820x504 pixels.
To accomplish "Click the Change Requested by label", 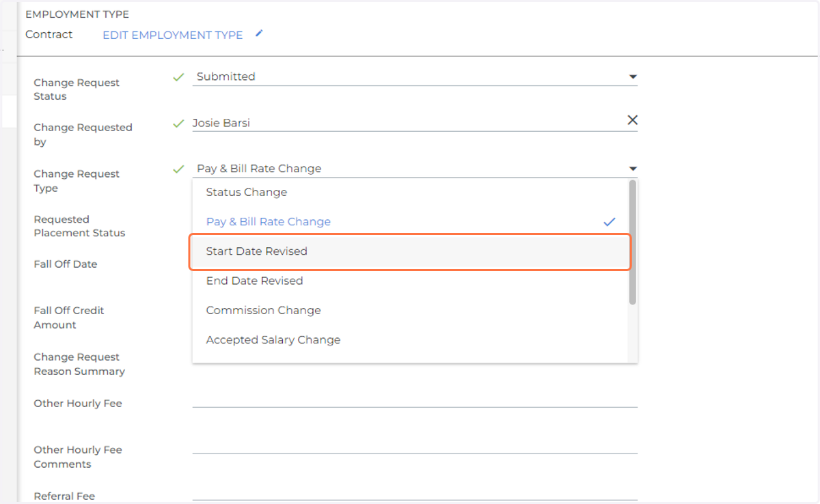I will click(x=83, y=135).
